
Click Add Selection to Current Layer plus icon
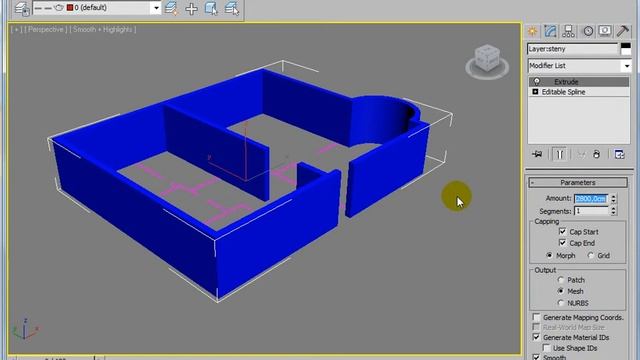coord(191,9)
